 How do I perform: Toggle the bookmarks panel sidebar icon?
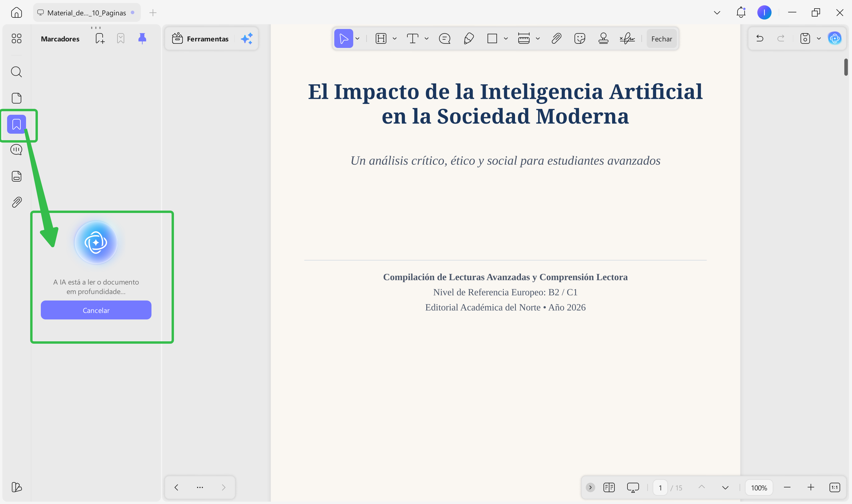click(16, 124)
